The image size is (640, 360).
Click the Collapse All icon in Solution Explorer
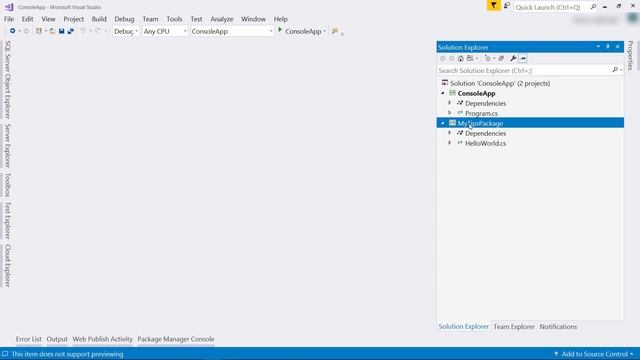[501, 58]
